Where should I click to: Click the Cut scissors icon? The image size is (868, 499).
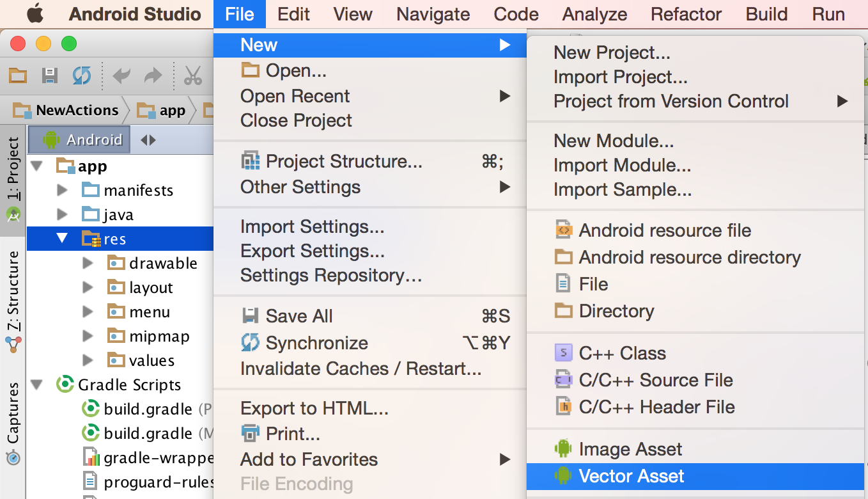coord(192,76)
